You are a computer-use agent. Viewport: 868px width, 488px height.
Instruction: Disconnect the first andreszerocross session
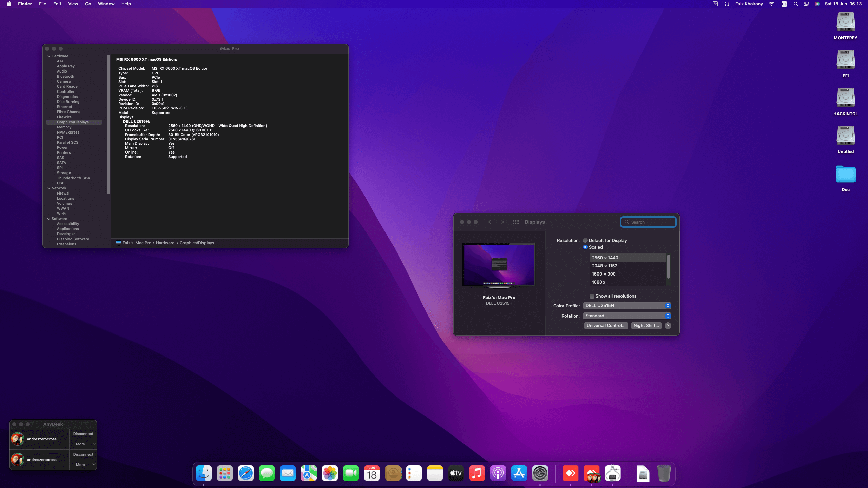point(83,434)
